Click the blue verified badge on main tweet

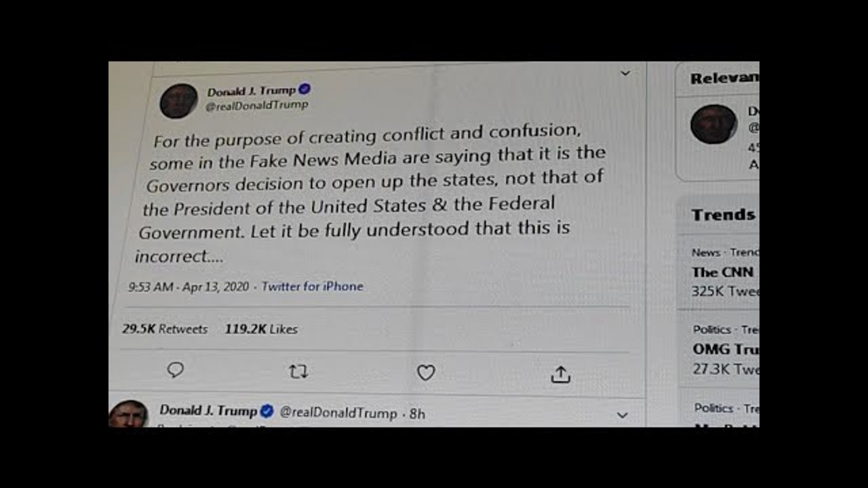[x=304, y=89]
